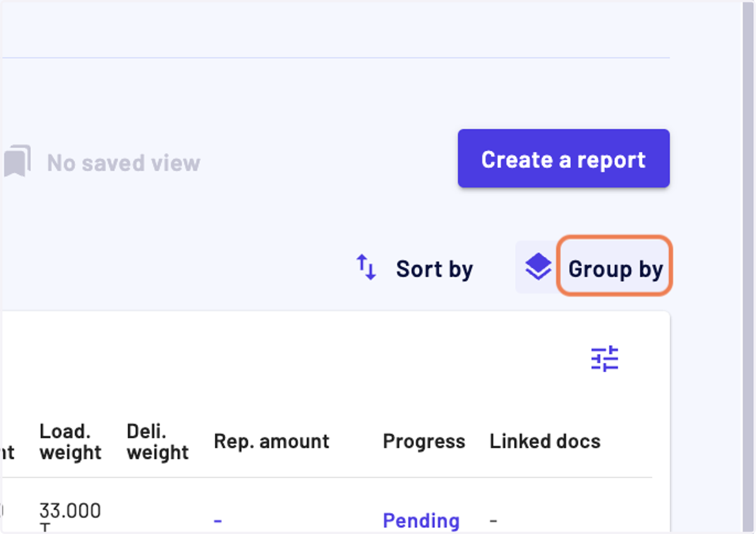Click the Rep. amount column header
This screenshot has width=756, height=534.
pos(272,441)
